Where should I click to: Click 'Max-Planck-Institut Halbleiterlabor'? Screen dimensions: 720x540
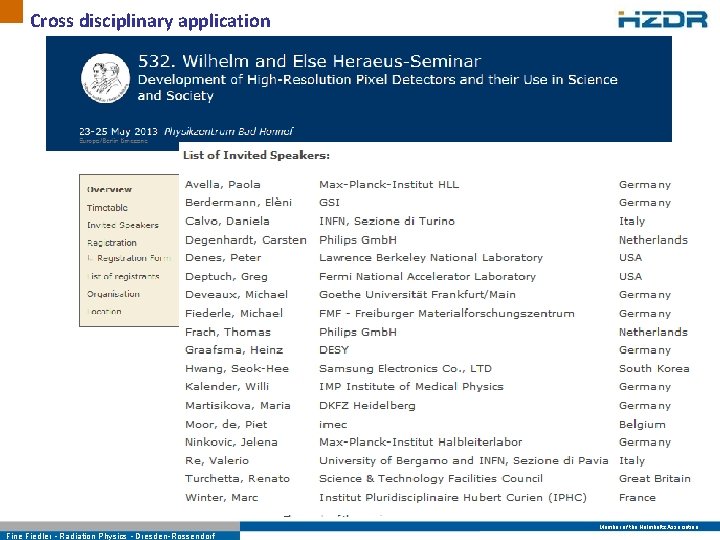point(420,442)
